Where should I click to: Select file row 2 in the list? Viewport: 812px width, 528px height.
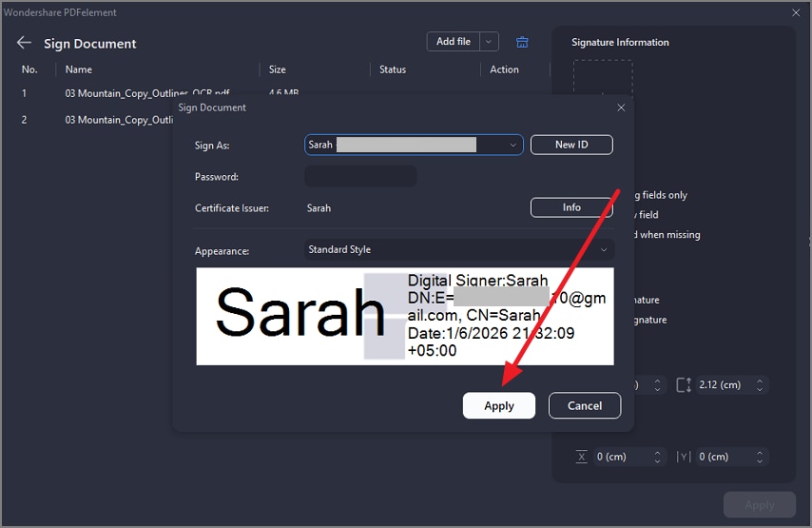coord(96,120)
